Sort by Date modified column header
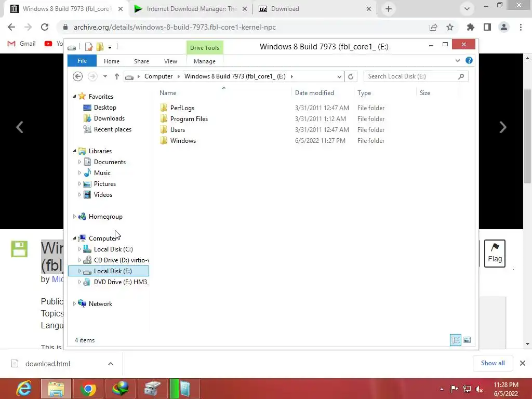The image size is (532, 399). pos(314,93)
